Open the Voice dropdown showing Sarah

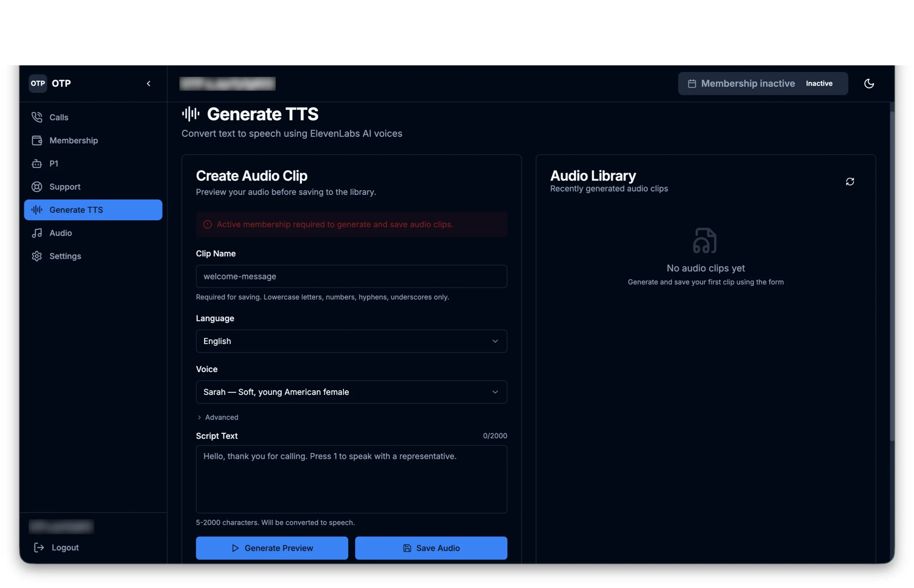[x=351, y=392]
